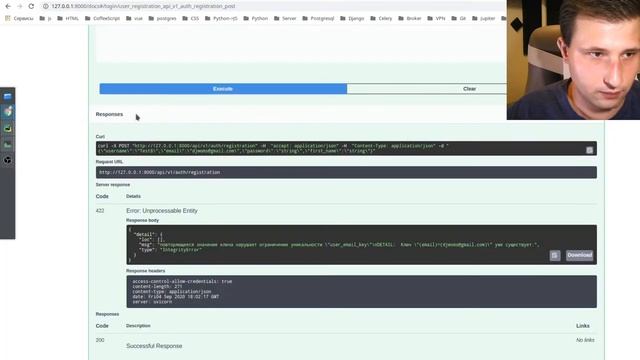This screenshot has width=640, height=360.
Task: Click the 'Server response' heading
Action: [x=113, y=184]
